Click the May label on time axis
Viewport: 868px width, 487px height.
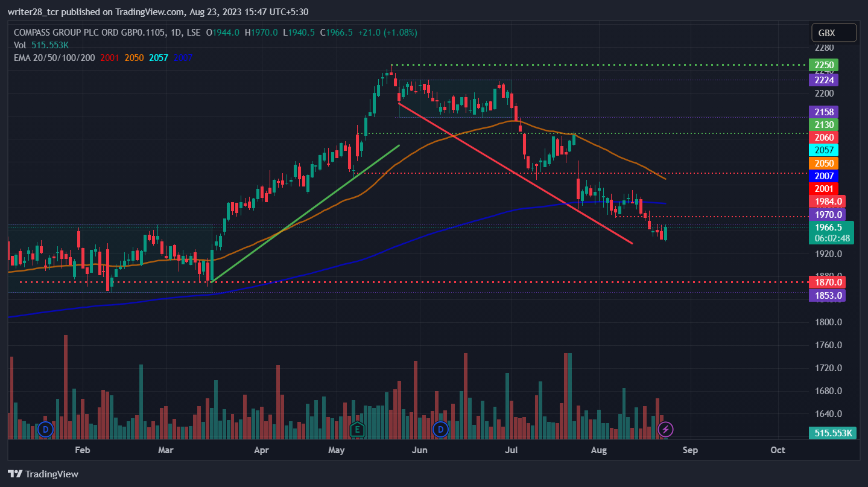[337, 450]
